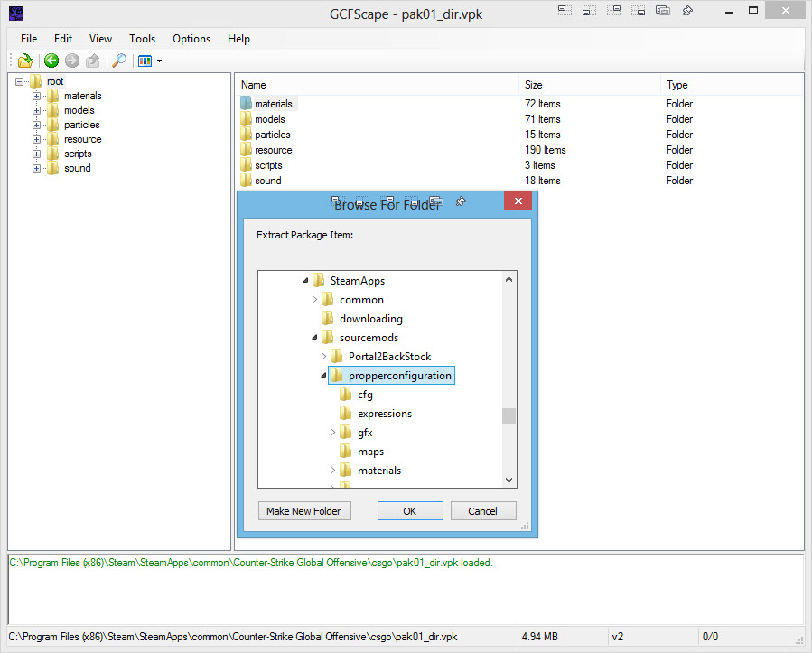Image resolution: width=812 pixels, height=653 pixels.
Task: Click the Open package toolbar icon
Action: point(25,61)
